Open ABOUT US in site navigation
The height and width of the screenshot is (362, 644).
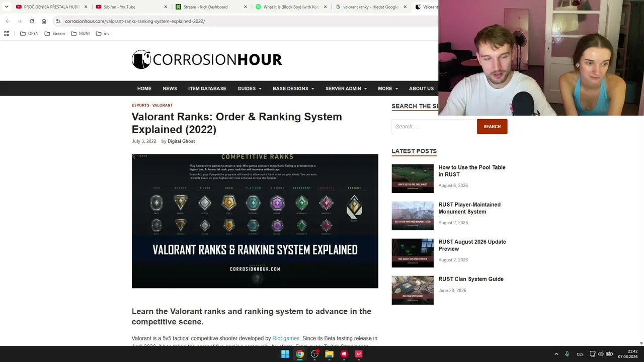421,88
